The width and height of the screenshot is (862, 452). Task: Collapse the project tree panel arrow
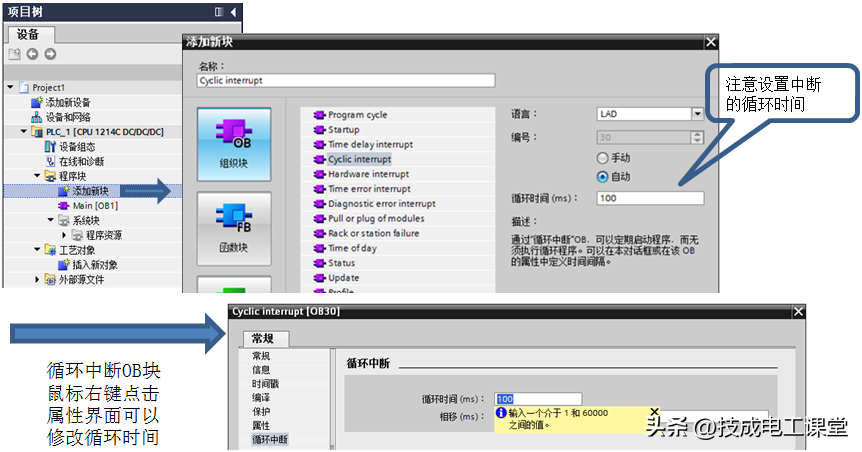pos(234,12)
